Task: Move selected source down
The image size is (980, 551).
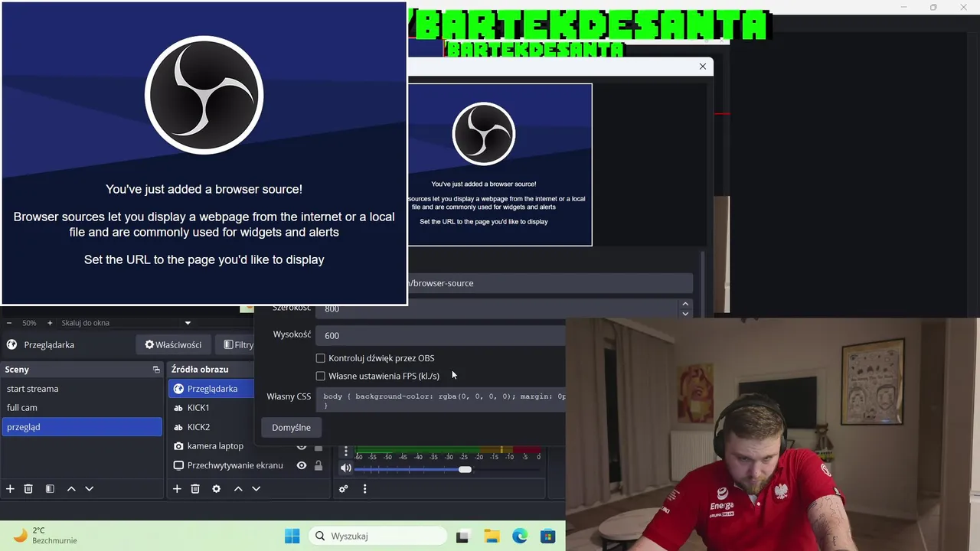Action: click(256, 488)
